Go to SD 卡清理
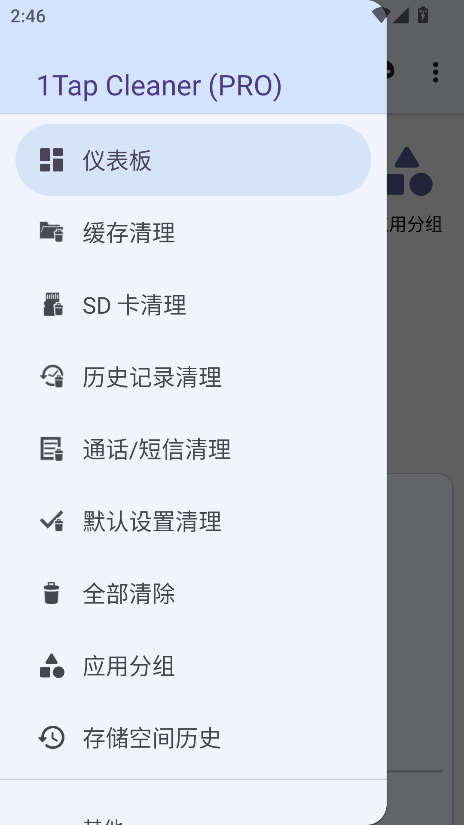The height and width of the screenshot is (825, 464). coord(193,304)
